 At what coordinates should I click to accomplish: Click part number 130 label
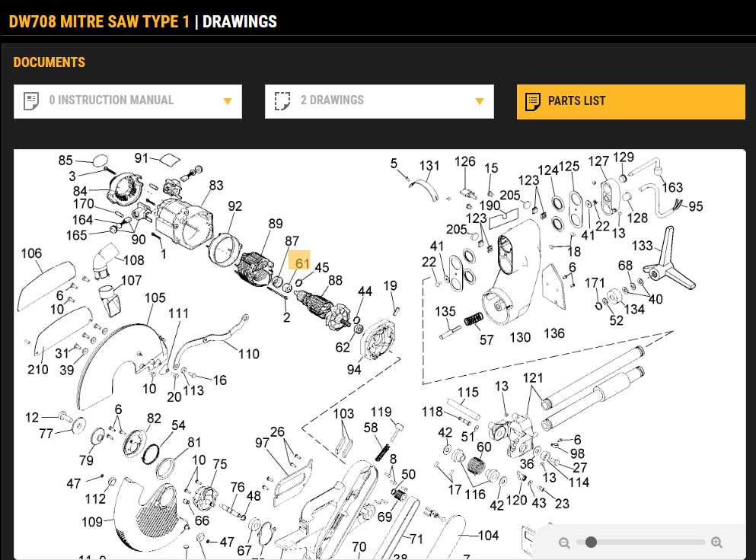pyautogui.click(x=520, y=337)
